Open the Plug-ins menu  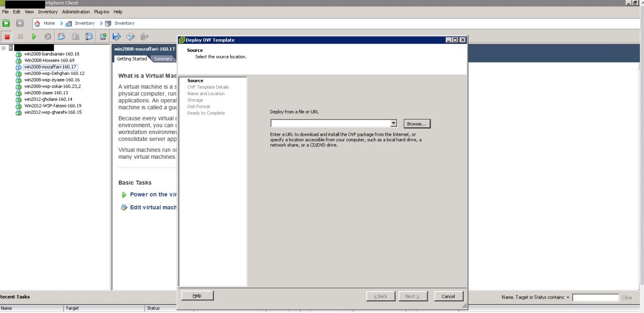102,12
